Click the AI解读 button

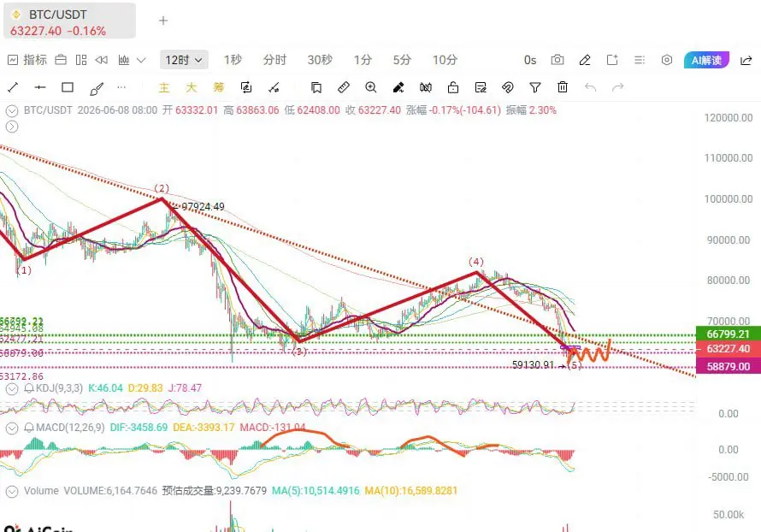point(706,60)
